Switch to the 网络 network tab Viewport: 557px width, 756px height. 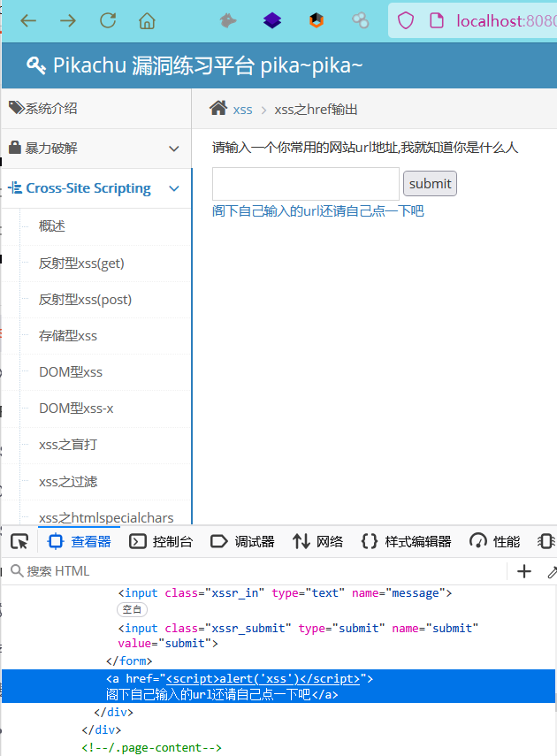(x=317, y=542)
